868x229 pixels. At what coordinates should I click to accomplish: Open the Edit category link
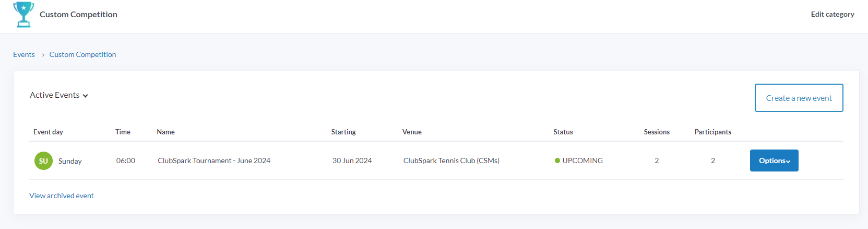832,14
